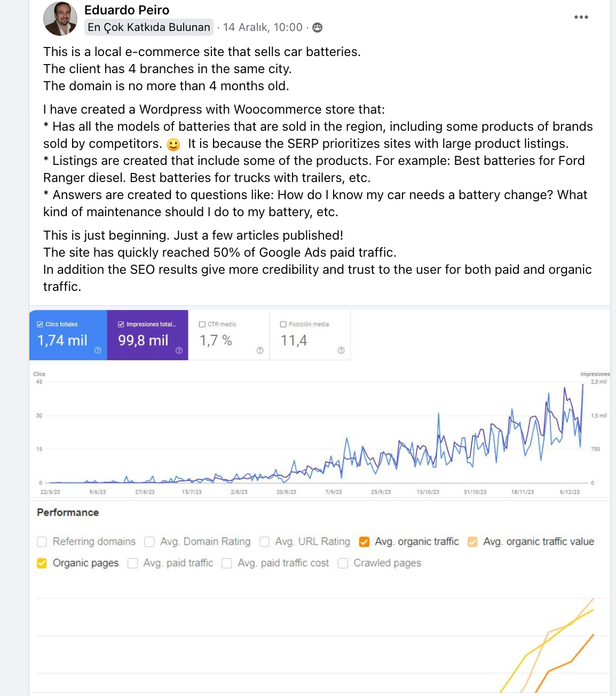Enable the Avg. Domain Rating checkbox
Viewport: 616px width, 696px height.
click(x=149, y=542)
